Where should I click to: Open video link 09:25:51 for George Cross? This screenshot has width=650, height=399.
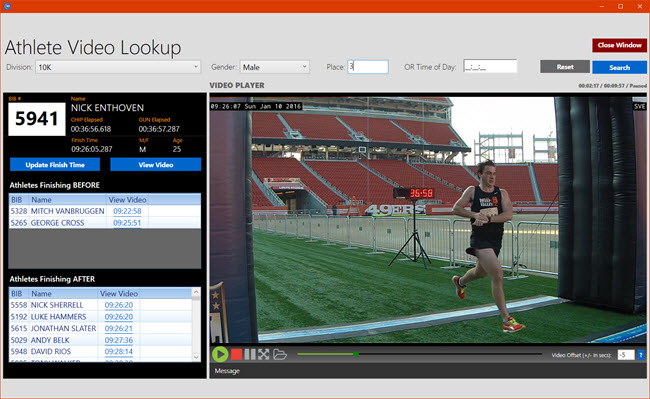pyautogui.click(x=127, y=223)
